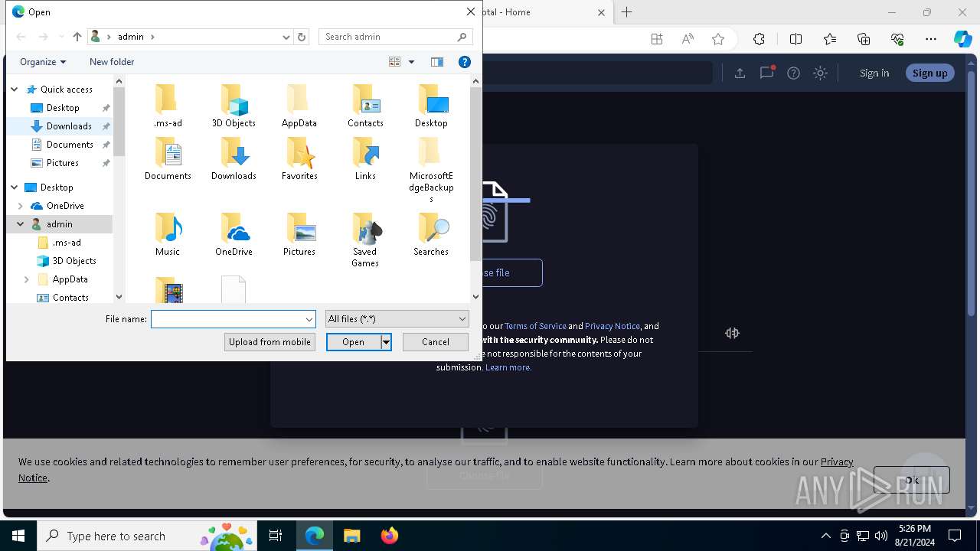Open Organize dropdown menu

[x=43, y=62]
